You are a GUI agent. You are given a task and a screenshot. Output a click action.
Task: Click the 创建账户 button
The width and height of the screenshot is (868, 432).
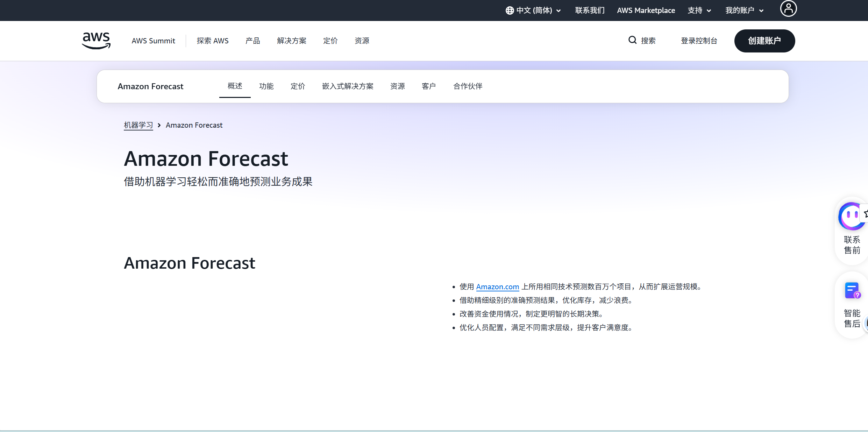764,41
